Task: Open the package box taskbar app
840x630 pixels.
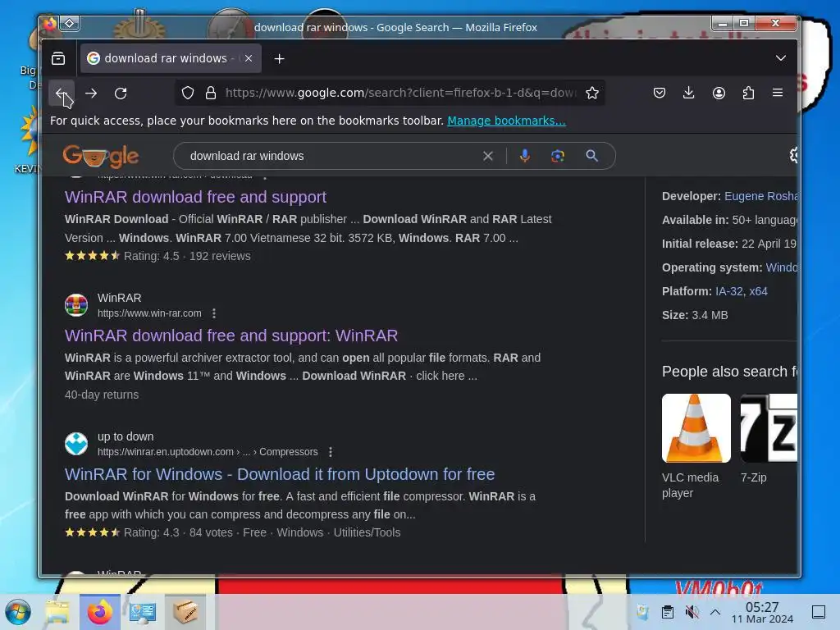Action: pyautogui.click(x=185, y=612)
